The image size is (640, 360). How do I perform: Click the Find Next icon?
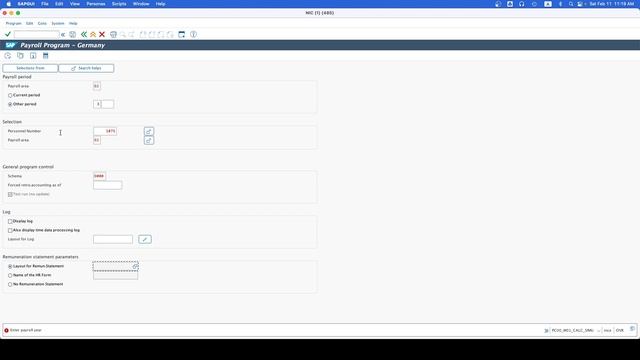[x=131, y=35]
